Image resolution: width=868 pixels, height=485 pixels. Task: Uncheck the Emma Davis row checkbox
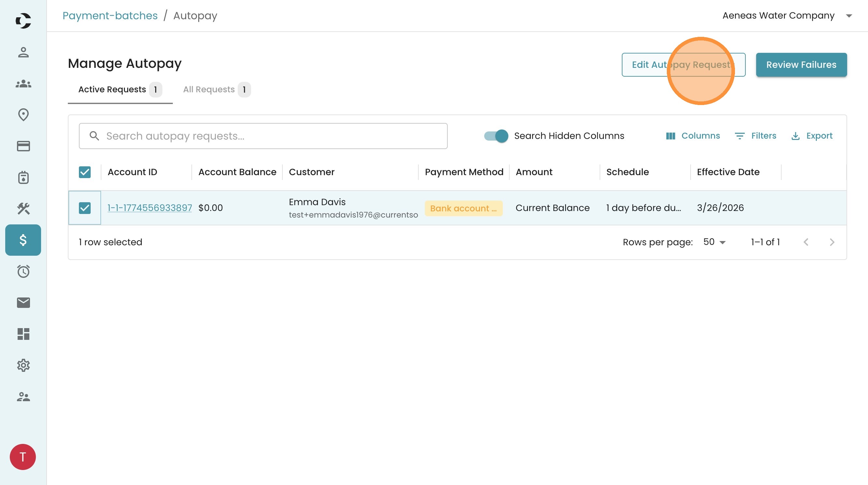[84, 208]
